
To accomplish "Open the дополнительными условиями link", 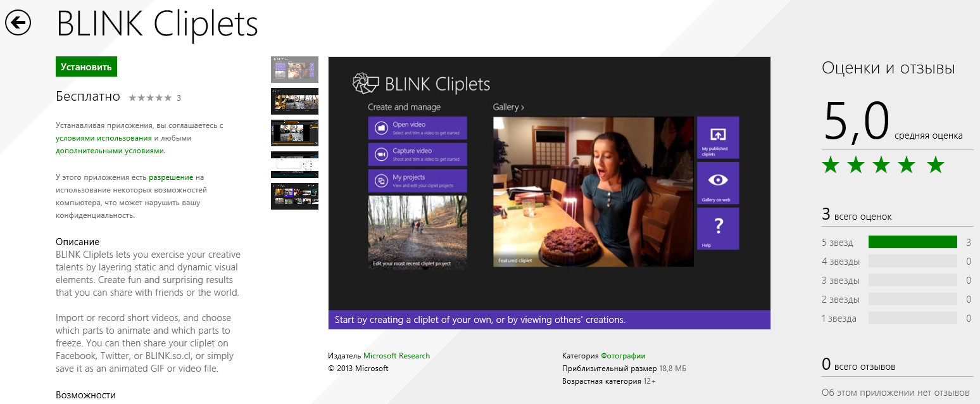I will [110, 151].
